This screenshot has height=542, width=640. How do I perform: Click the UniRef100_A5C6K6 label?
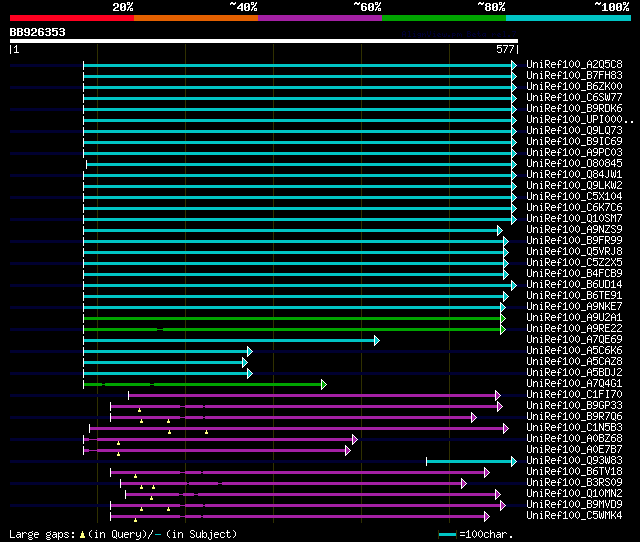coord(574,351)
